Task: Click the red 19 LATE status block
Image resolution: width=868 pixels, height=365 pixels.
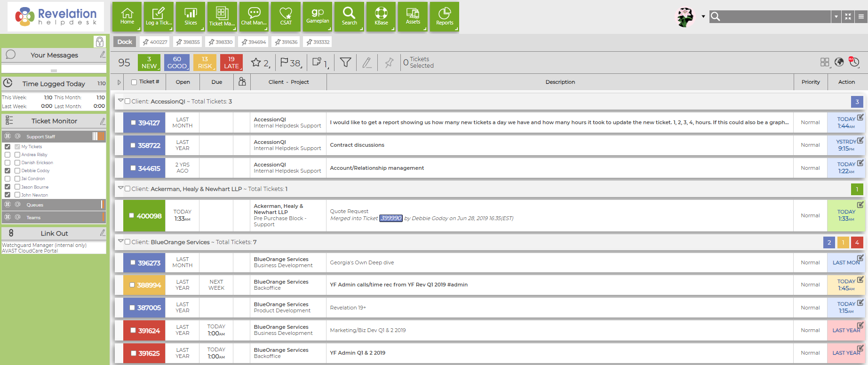Action: 231,63
